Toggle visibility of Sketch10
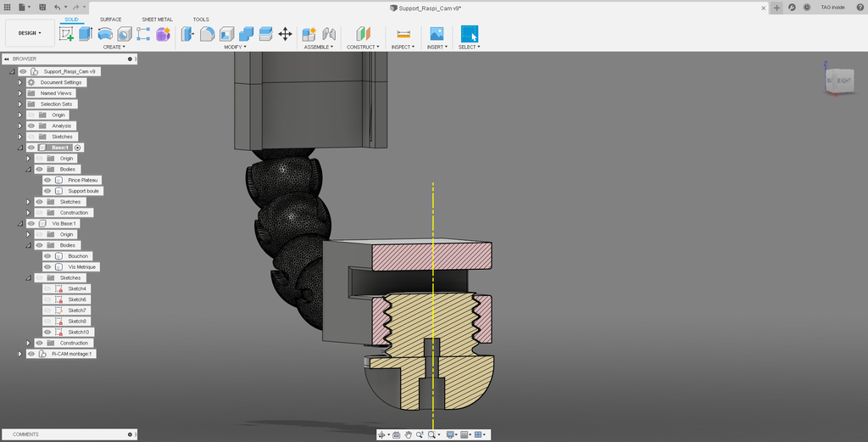The height and width of the screenshot is (442, 868). coord(47,332)
